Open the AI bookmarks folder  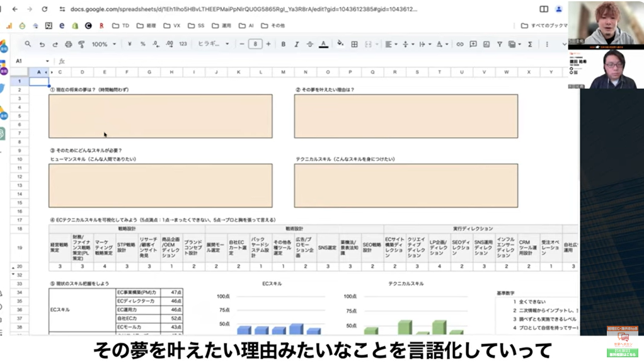pos(246,25)
